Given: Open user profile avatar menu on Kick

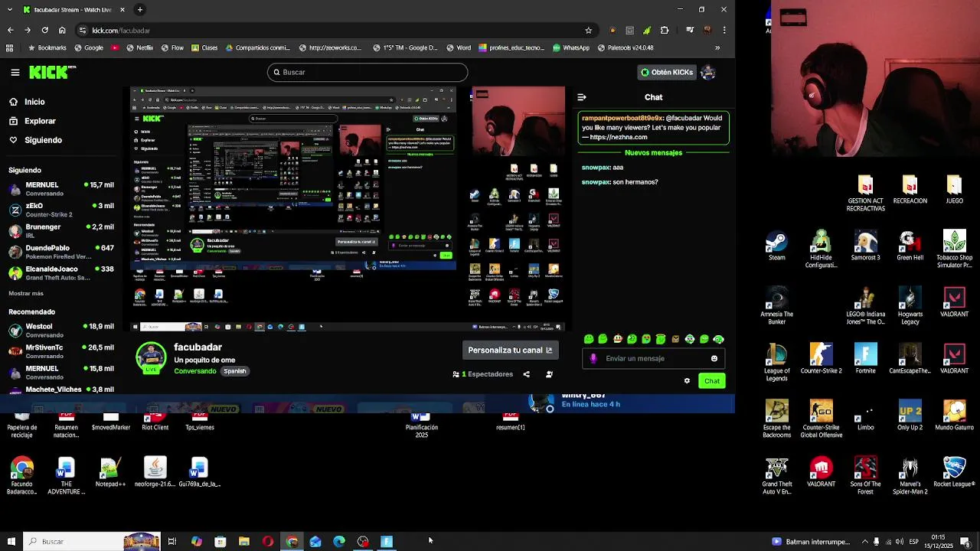Looking at the screenshot, I should [x=708, y=72].
